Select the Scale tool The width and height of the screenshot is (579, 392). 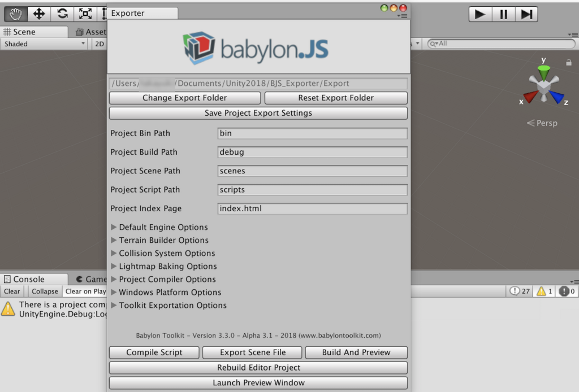tap(85, 14)
